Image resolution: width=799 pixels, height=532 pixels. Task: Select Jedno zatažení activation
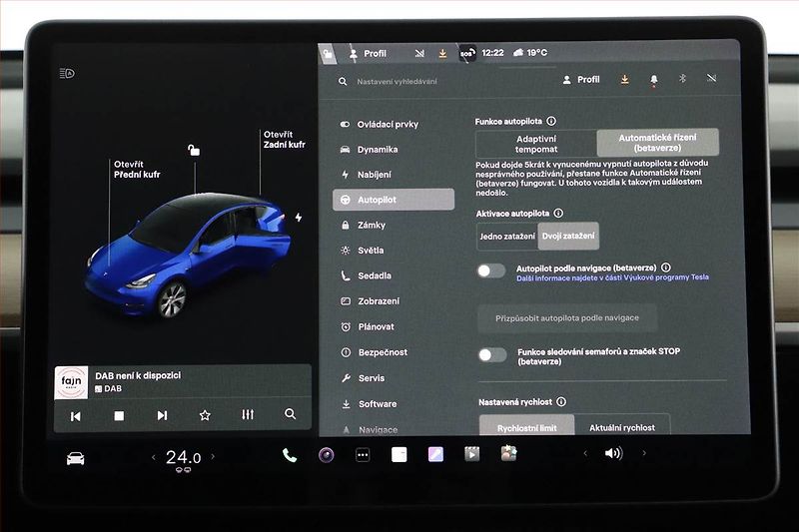tap(507, 237)
